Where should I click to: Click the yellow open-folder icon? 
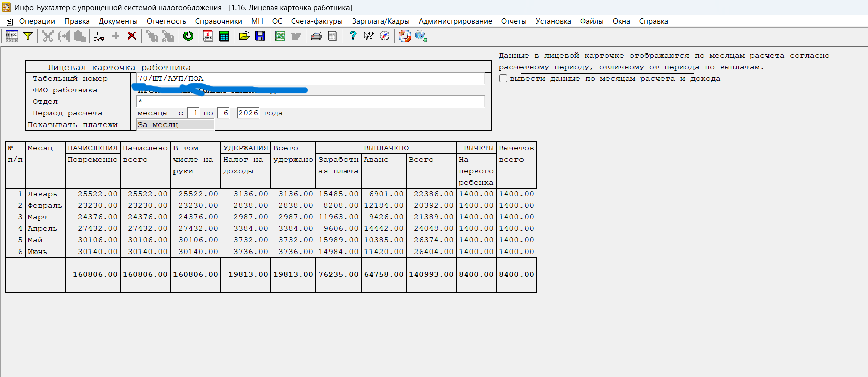[244, 36]
